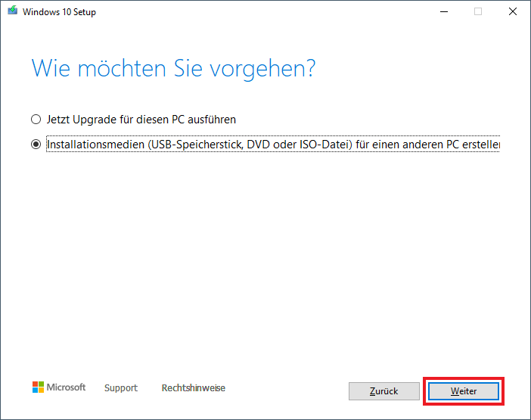Click the Microsoft logo
Image resolution: width=531 pixels, height=420 pixels.
click(x=59, y=387)
